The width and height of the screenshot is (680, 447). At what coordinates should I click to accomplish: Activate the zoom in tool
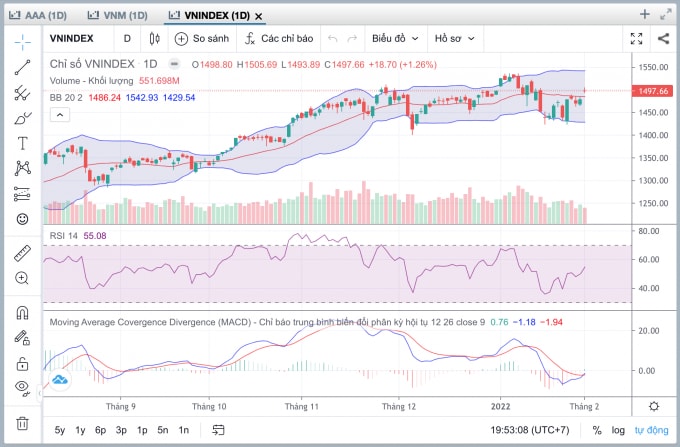(22, 278)
